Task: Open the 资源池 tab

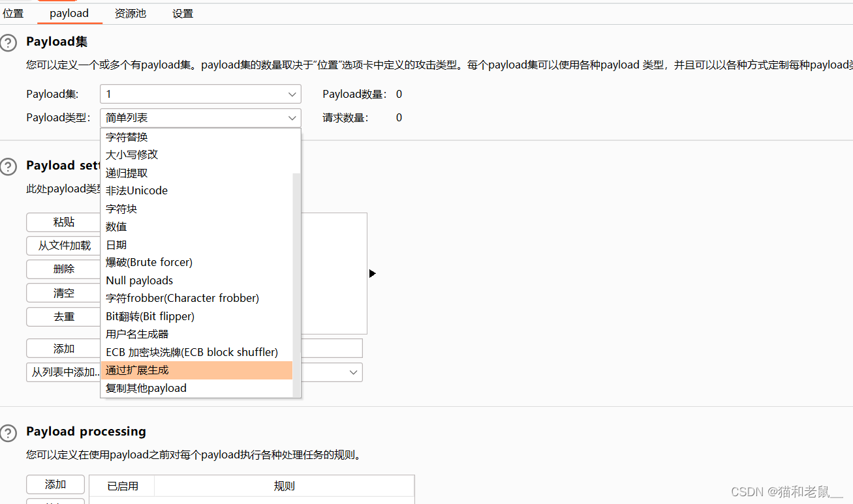Action: tap(131, 13)
